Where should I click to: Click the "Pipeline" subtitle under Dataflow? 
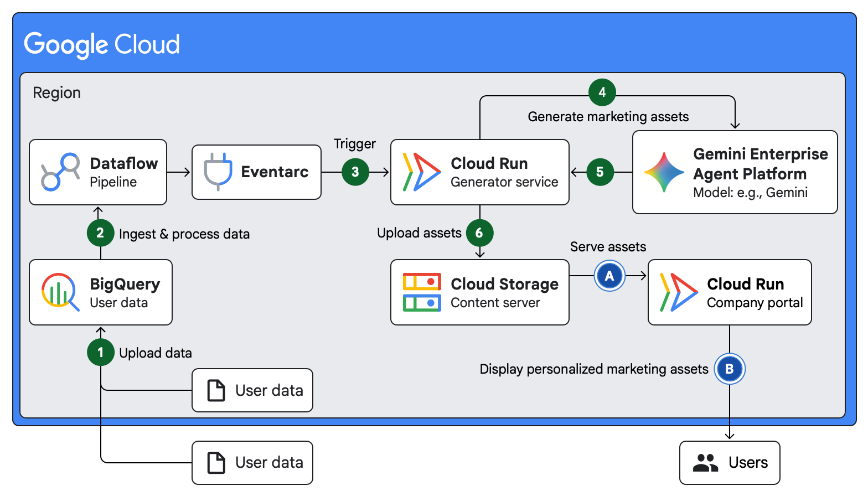[113, 182]
